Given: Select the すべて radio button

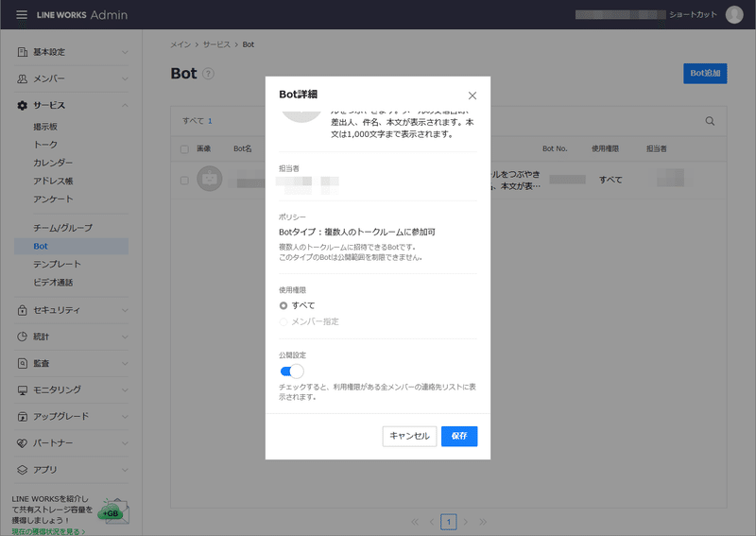Looking at the screenshot, I should point(283,305).
